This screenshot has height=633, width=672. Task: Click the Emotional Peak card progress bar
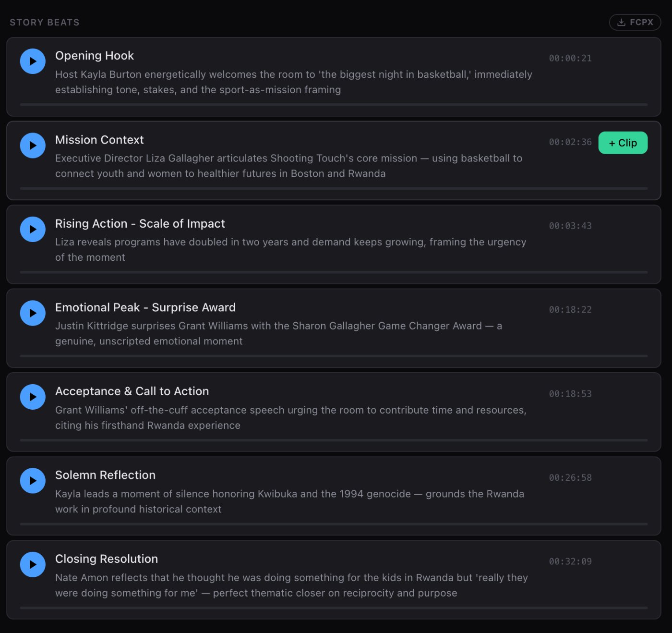pos(334,356)
